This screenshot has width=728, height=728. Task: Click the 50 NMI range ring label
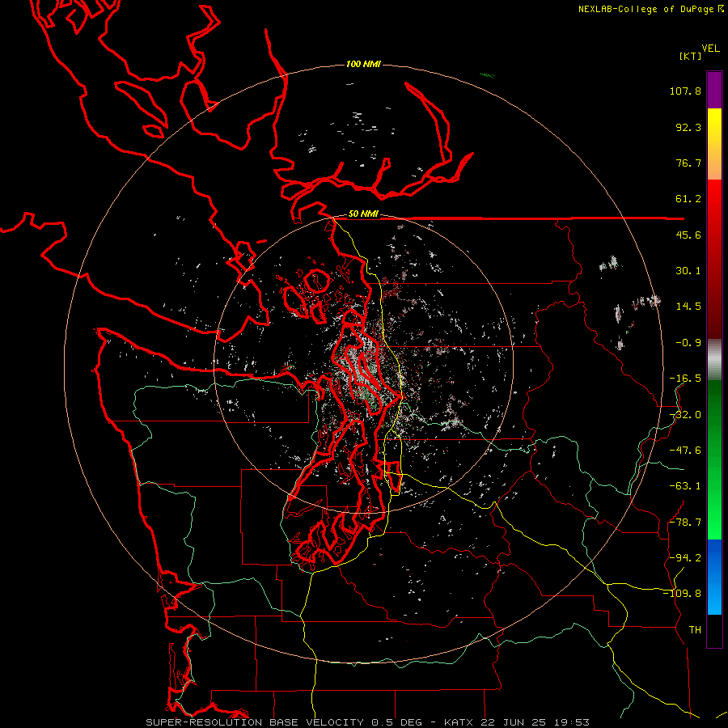[x=363, y=214]
